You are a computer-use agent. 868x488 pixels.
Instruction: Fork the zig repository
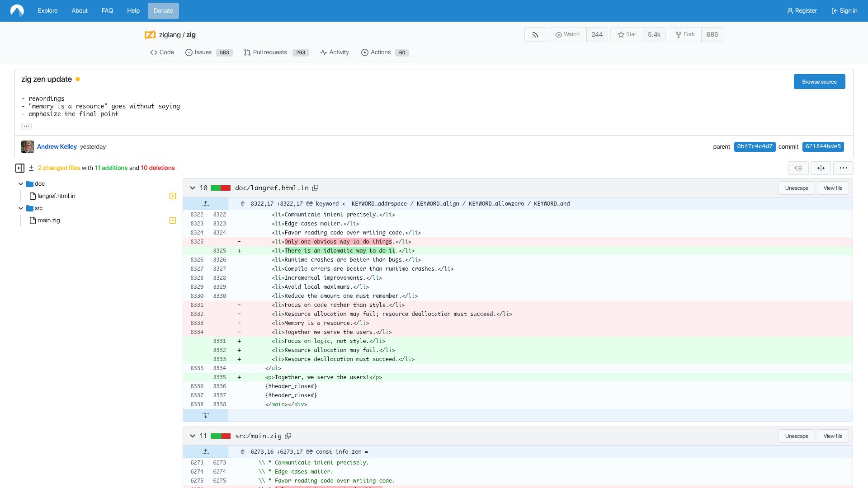(684, 35)
